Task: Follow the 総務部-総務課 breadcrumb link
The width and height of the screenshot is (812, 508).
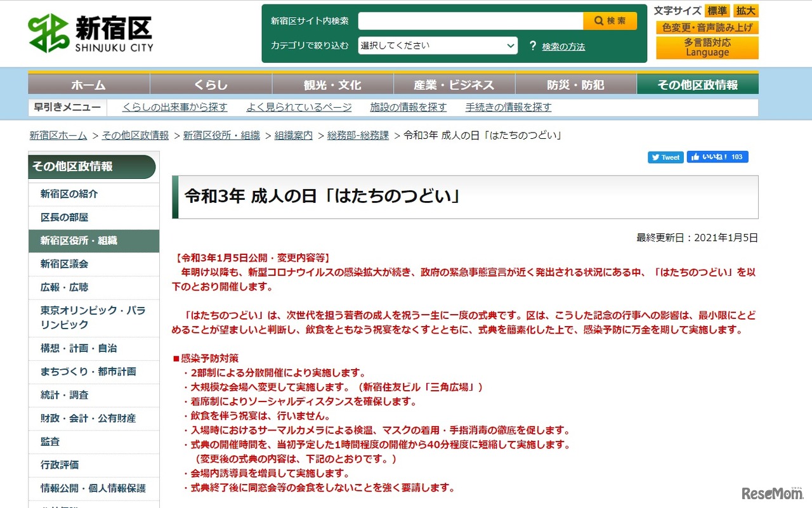Action: pos(358,135)
